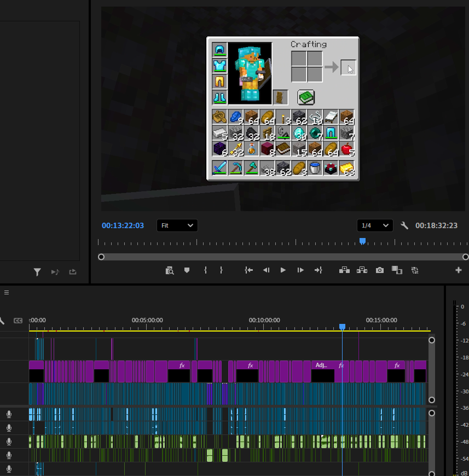This screenshot has height=476, width=469.
Task: Grab the left handle of the Program monitor zoom bar
Action: click(101, 257)
